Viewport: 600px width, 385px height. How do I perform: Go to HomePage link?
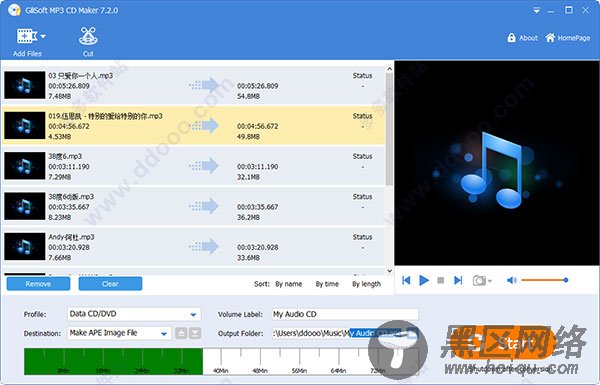coord(568,38)
